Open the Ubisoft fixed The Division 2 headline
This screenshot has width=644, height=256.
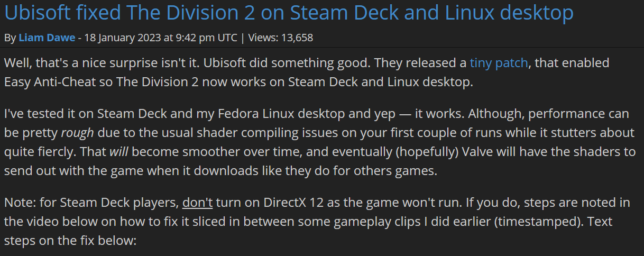coord(289,13)
